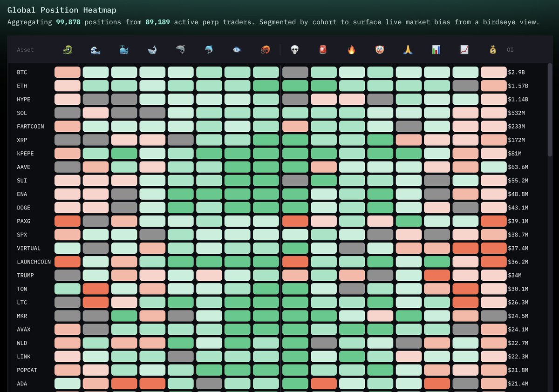Select the shrimp cohort column icon

tap(266, 49)
